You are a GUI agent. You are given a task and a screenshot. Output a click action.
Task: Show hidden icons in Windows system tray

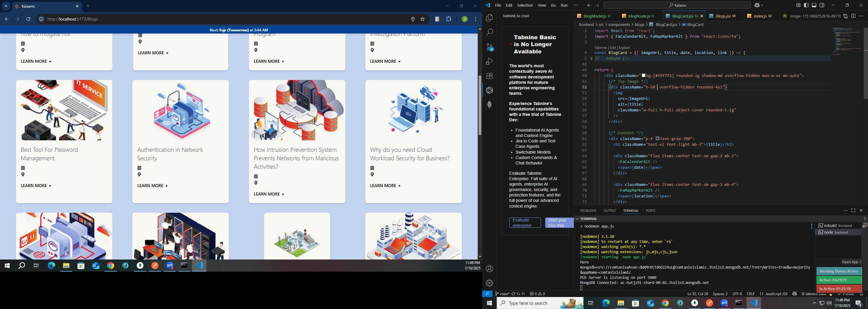(x=814, y=303)
